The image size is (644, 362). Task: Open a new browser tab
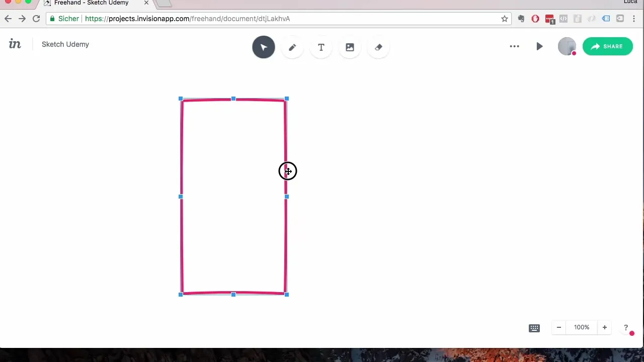[x=164, y=3]
